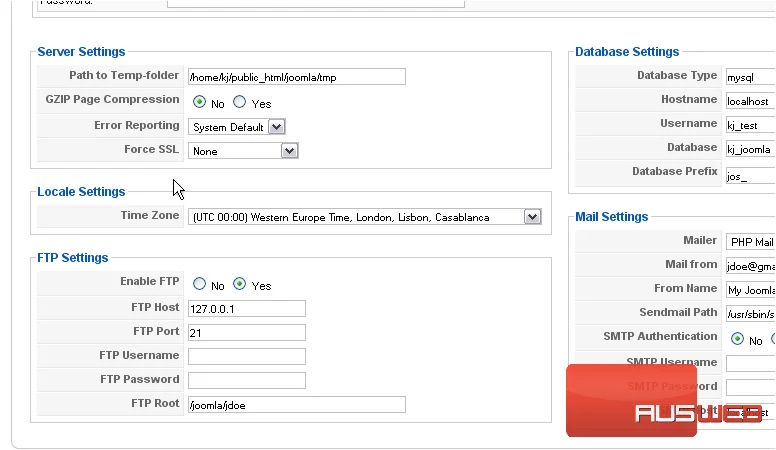Click the FTP Root label

155,403
